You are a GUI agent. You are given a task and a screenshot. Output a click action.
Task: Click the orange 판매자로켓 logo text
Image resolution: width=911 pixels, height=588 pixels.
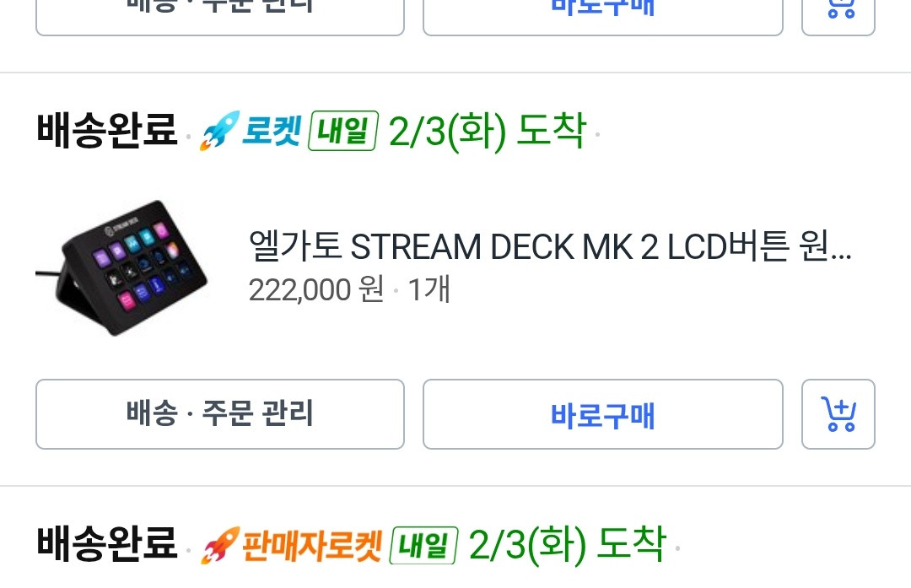312,545
